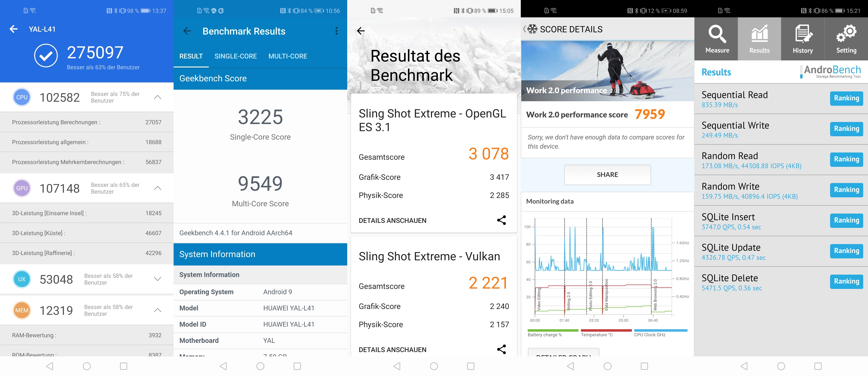The width and height of the screenshot is (868, 376).
Task: Switch to the SINGLE-CORE tab
Action: point(235,56)
